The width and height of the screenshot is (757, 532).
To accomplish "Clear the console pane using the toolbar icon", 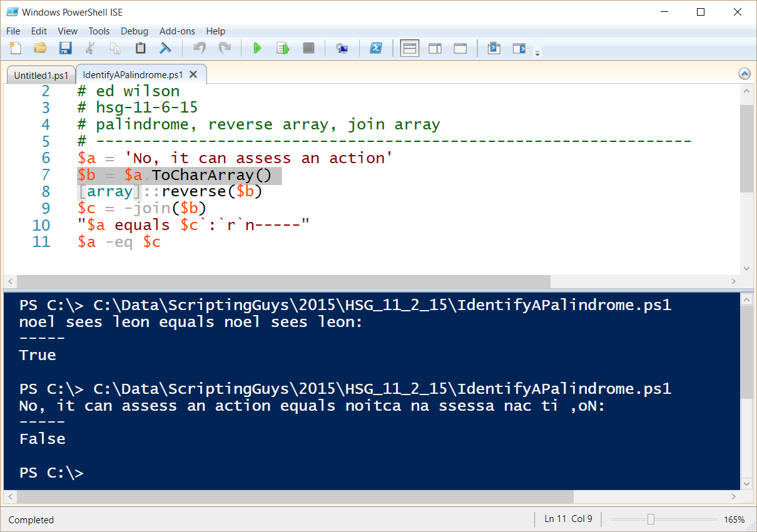I will pyautogui.click(x=165, y=48).
